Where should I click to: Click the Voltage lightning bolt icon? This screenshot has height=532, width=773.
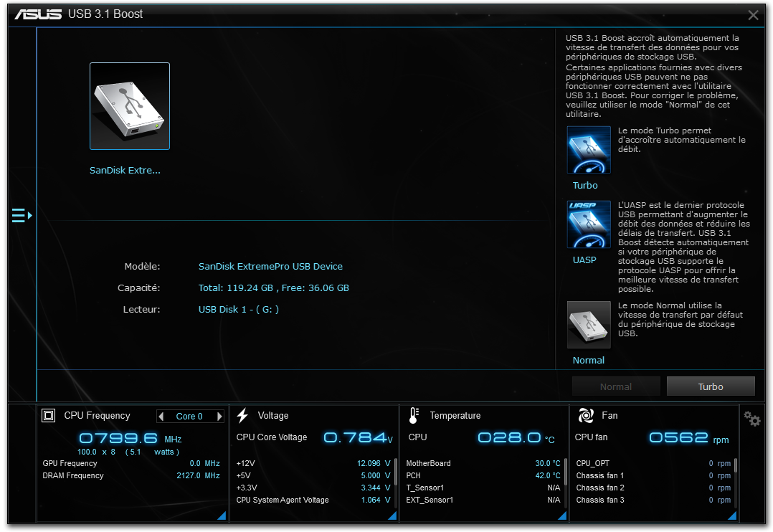coord(242,415)
